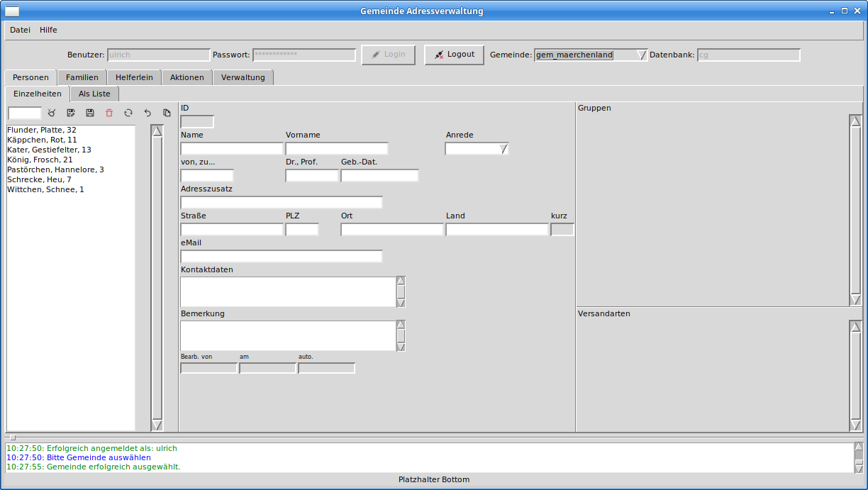Image resolution: width=868 pixels, height=490 pixels.
Task: Click the eMail input field
Action: coord(282,256)
